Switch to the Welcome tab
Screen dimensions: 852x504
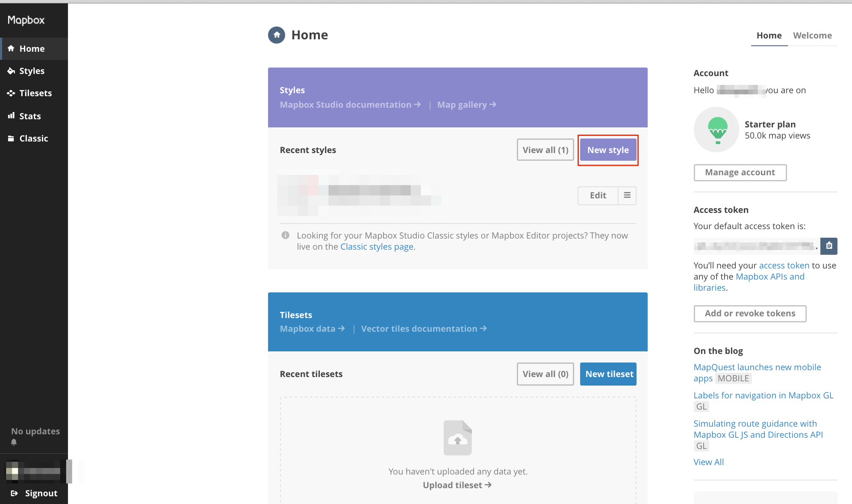click(x=812, y=35)
